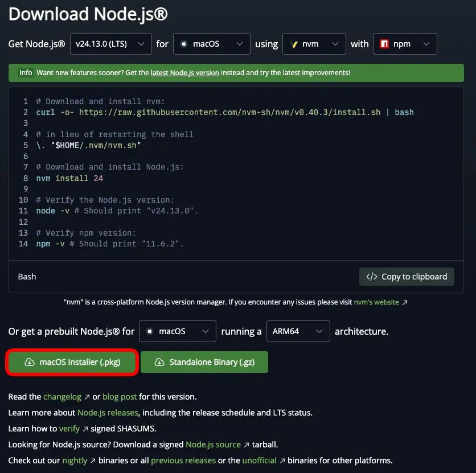Open the ARM64 architecture dropdown
The width and height of the screenshot is (476, 473).
click(x=298, y=331)
